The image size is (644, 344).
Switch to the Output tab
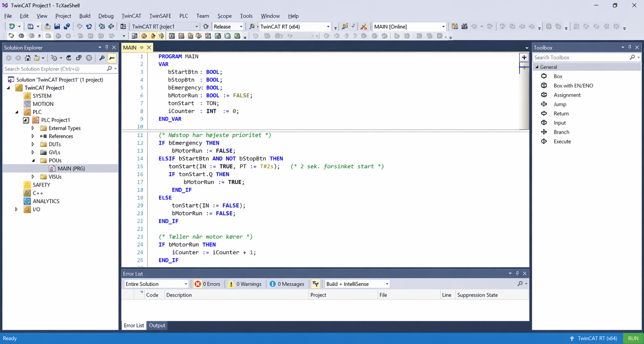157,325
